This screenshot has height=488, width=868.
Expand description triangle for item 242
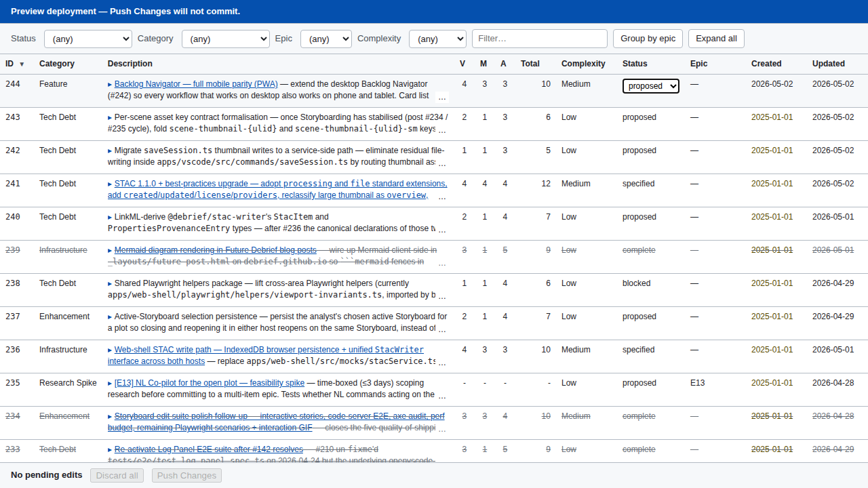pyautogui.click(x=110, y=151)
